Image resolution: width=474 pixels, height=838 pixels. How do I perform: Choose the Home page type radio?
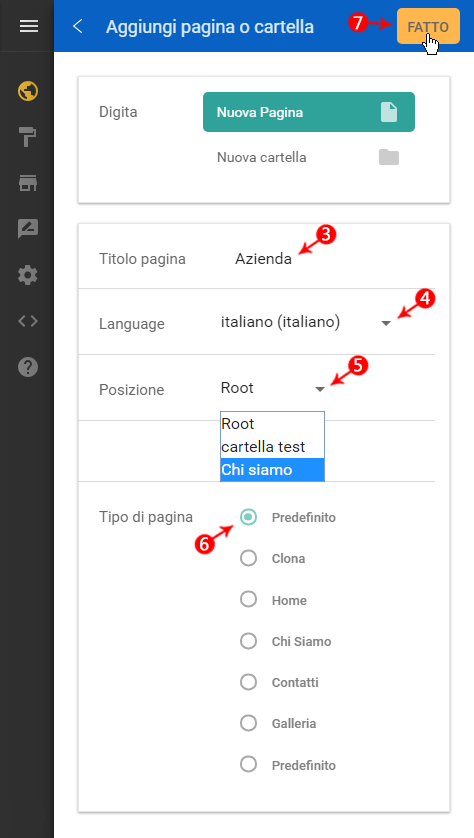coord(248,600)
